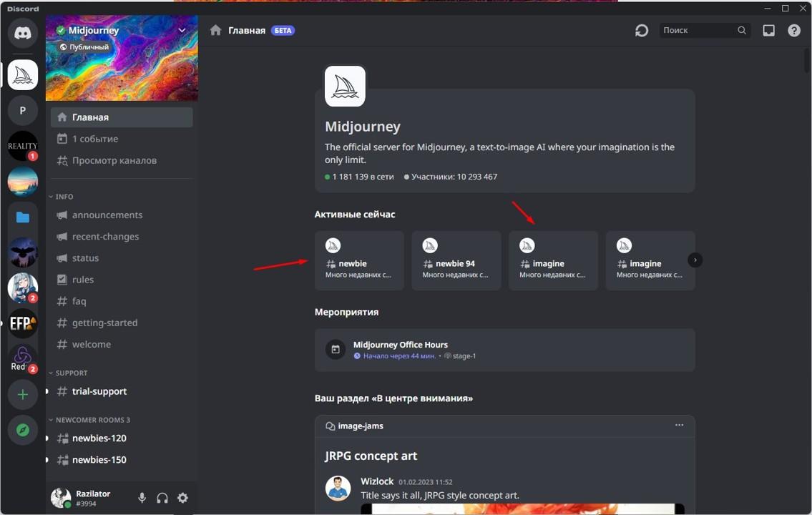Click Wizlock's avatar in post
The width and height of the screenshot is (812, 515).
click(x=338, y=488)
